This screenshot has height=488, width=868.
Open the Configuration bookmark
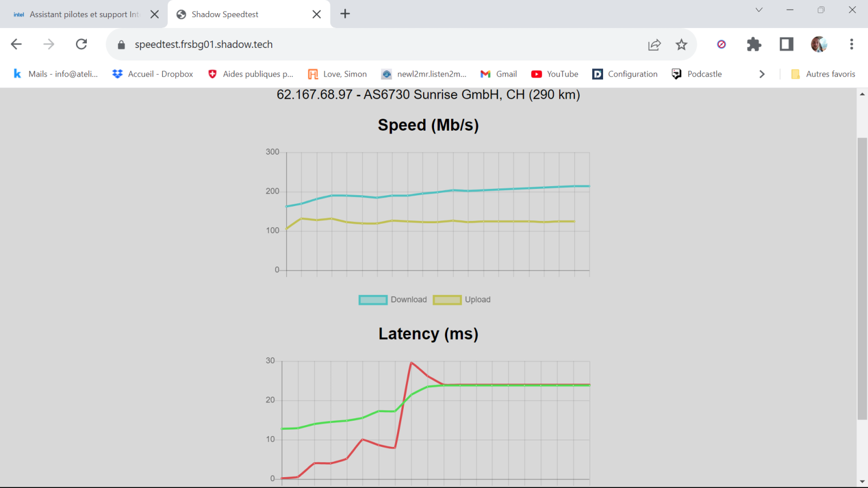[625, 74]
